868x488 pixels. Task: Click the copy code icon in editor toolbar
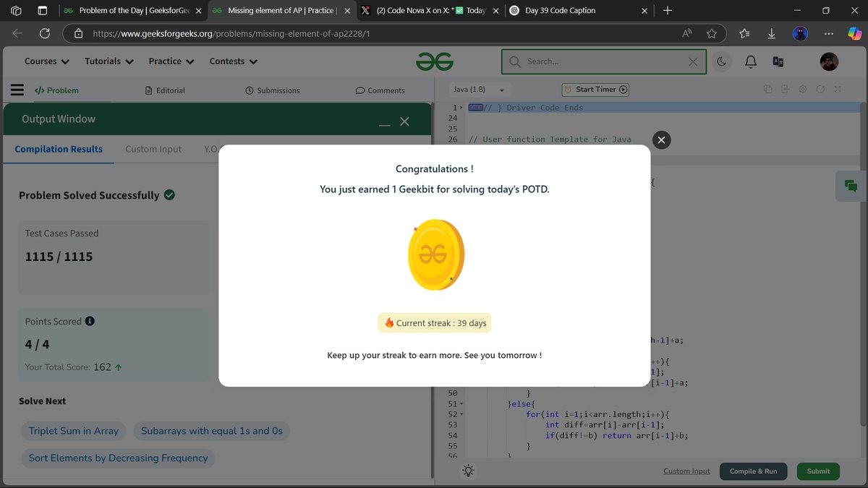(768, 90)
